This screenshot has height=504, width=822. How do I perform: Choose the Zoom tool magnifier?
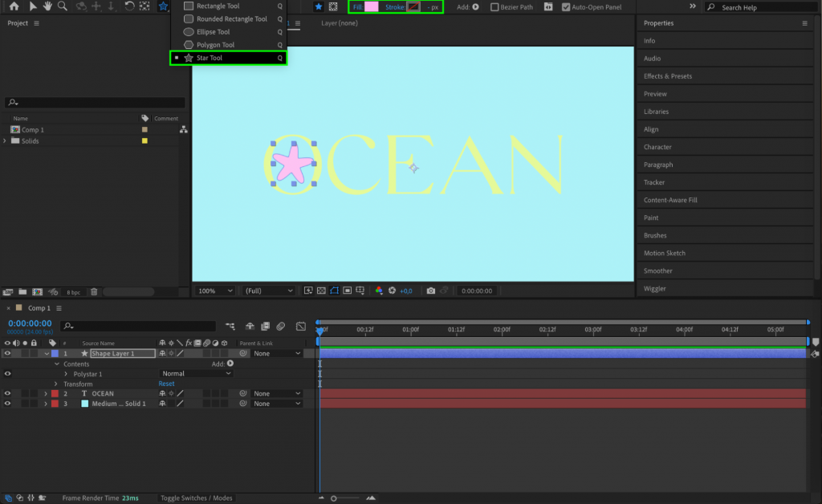click(x=63, y=6)
